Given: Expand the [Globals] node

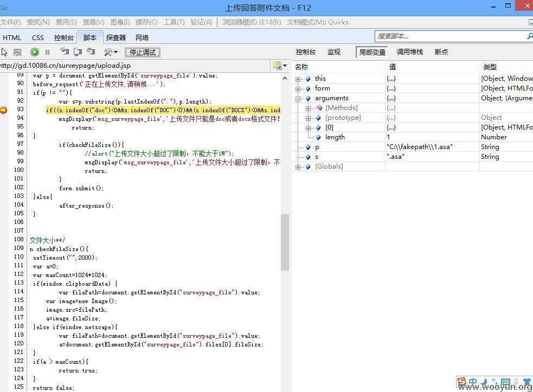Looking at the screenshot, I should click(x=298, y=167).
